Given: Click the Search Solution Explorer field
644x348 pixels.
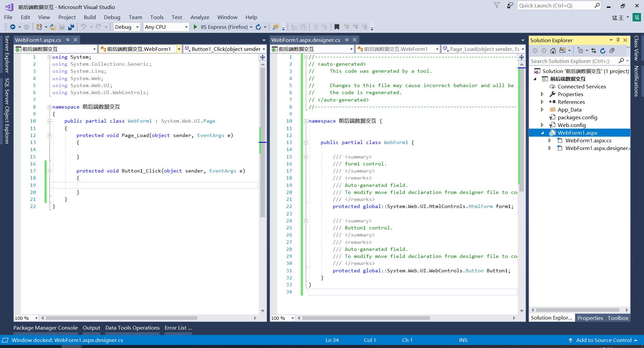Looking at the screenshot, I should pyautogui.click(x=574, y=61).
